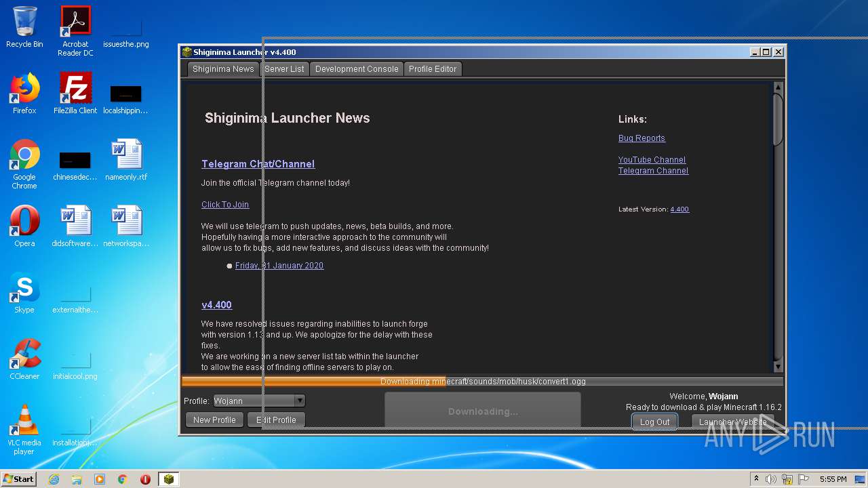Open Opera from the taskbar
Screen dimensions: 868x488
145,479
